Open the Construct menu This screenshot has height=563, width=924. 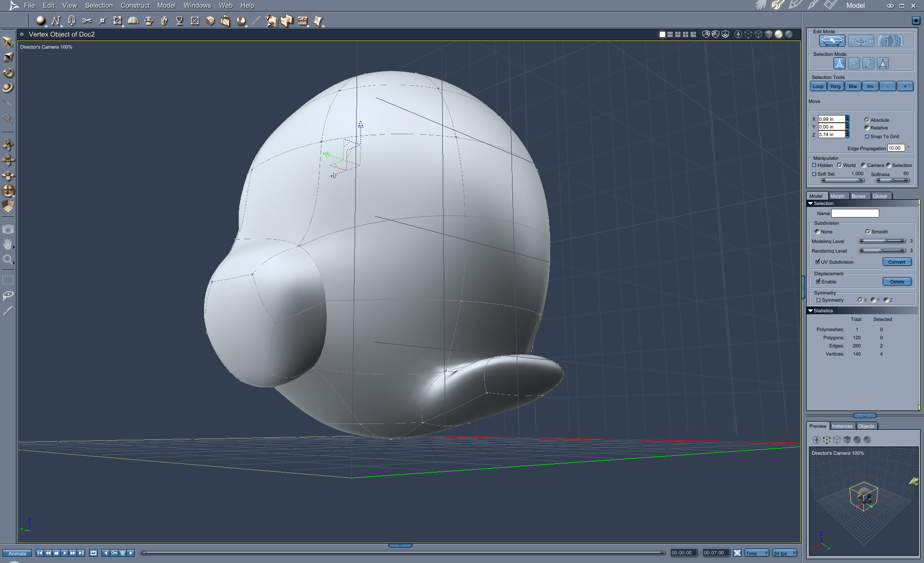[x=135, y=5]
